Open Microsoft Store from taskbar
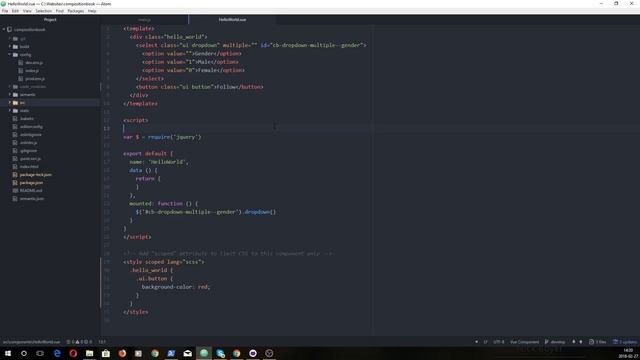 pyautogui.click(x=106, y=353)
